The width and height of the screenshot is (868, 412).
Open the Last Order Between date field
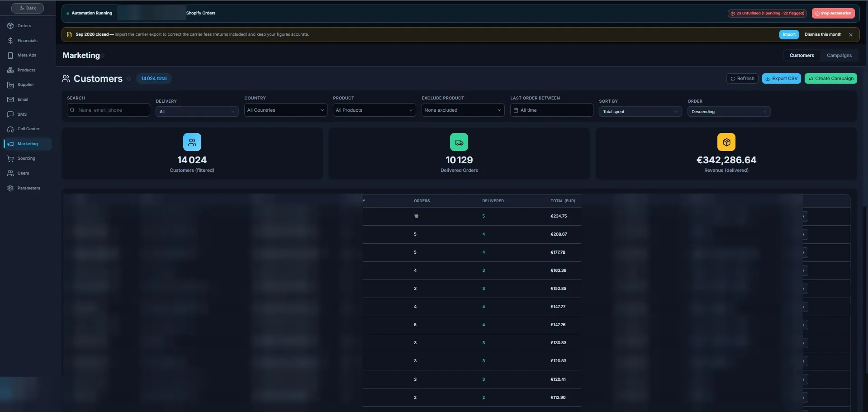552,110
